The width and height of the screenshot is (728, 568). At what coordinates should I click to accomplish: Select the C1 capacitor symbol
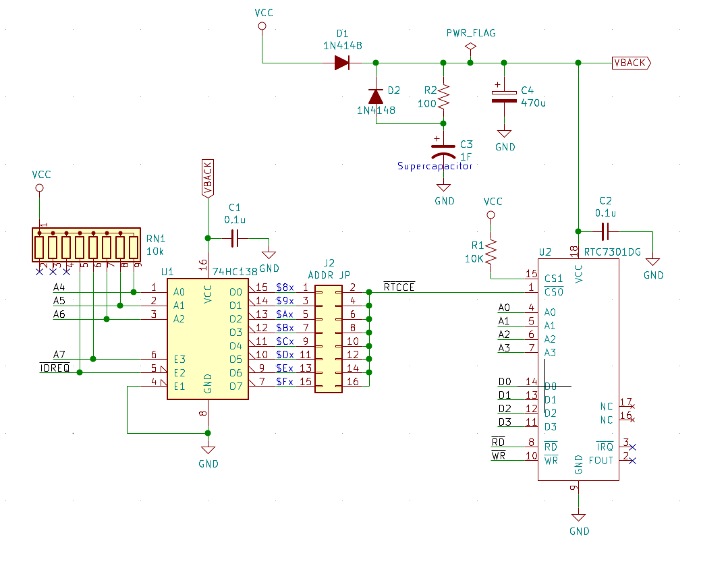235,238
